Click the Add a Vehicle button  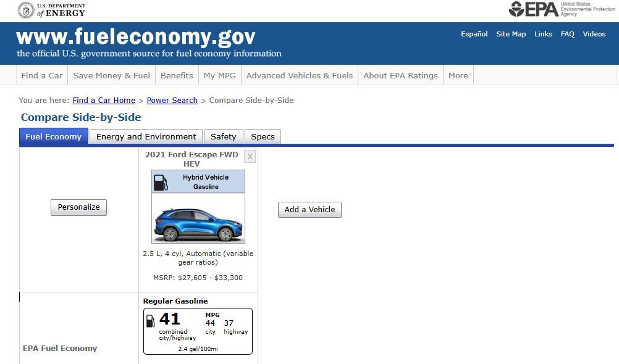click(309, 210)
